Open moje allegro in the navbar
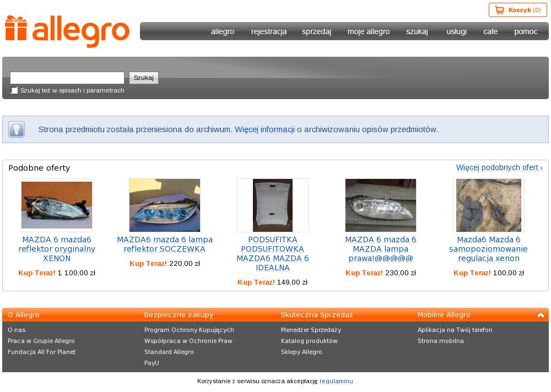The height and width of the screenshot is (392, 551). [x=369, y=31]
